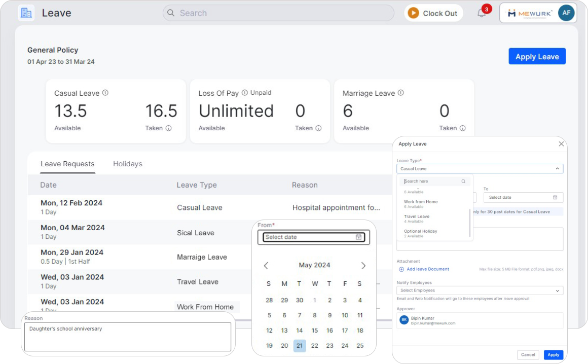588x364 pixels.
Task: Click the Loss Of Pay info icon
Action: click(245, 93)
